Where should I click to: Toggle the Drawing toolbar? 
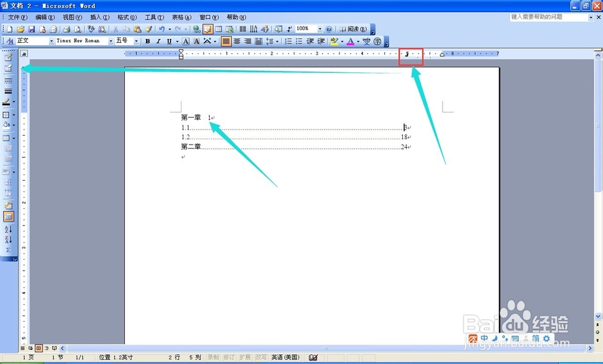click(265, 29)
